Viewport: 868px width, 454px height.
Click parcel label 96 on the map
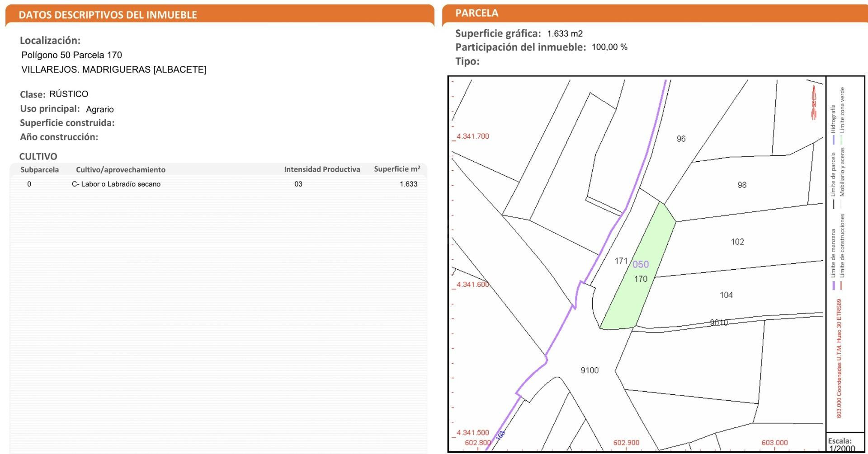tap(681, 139)
